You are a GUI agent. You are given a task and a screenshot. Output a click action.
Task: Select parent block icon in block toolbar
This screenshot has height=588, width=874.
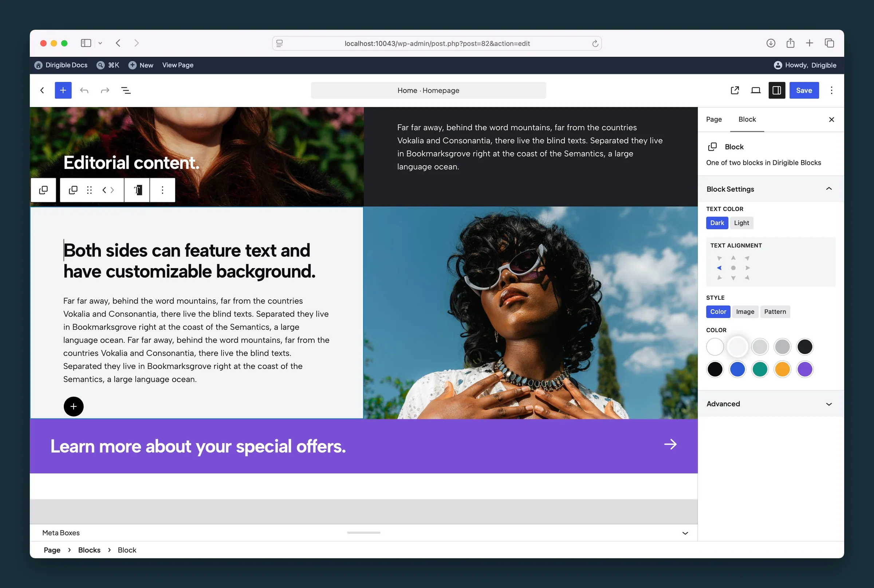[44, 190]
